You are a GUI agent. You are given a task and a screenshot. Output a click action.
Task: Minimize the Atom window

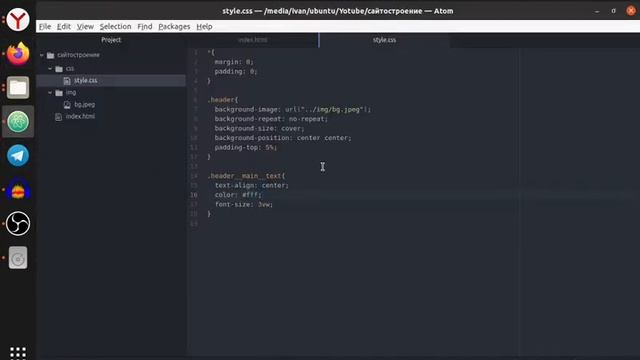pyautogui.click(x=597, y=11)
